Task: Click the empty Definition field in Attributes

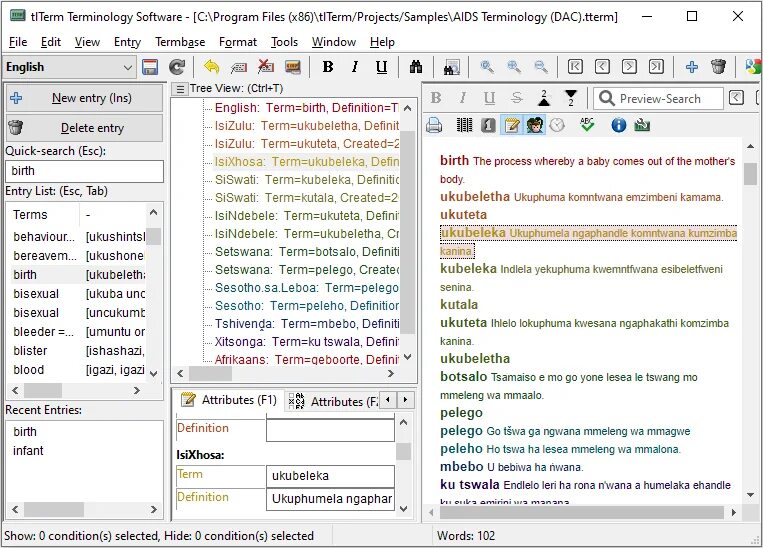Action: click(330, 430)
